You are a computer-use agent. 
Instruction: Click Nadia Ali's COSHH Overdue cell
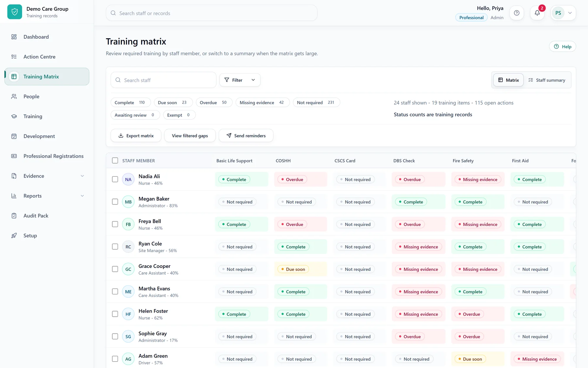click(x=301, y=179)
